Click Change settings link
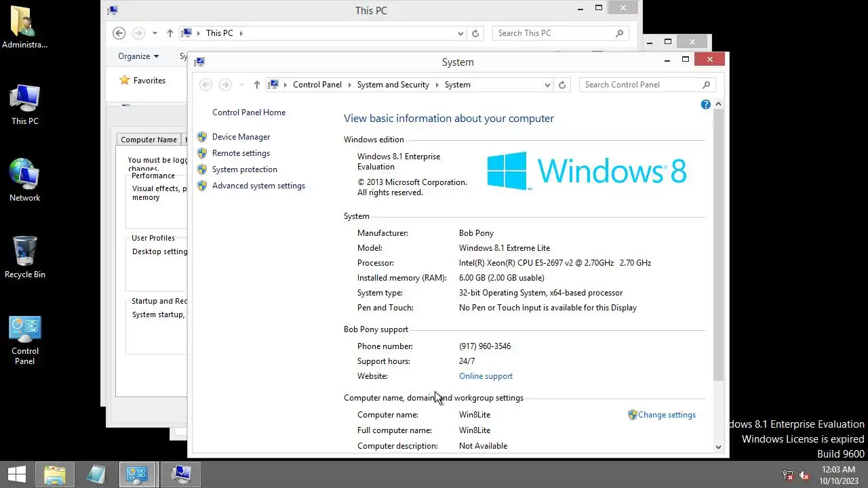 click(x=667, y=415)
